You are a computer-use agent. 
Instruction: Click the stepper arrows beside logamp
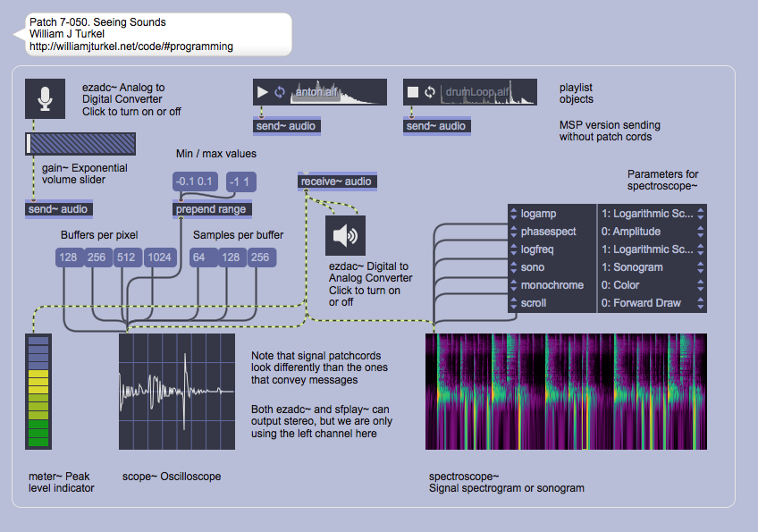tap(513, 214)
